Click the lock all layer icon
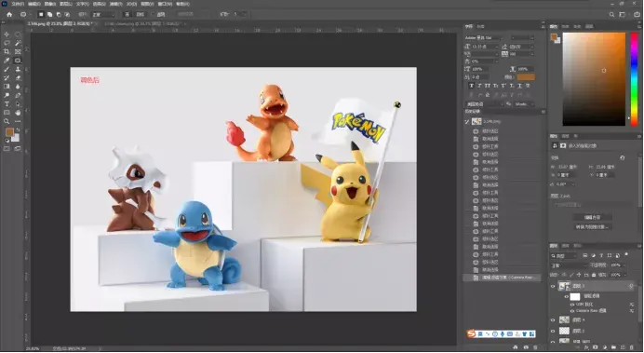Screen dimensions: 644x353 [594, 275]
